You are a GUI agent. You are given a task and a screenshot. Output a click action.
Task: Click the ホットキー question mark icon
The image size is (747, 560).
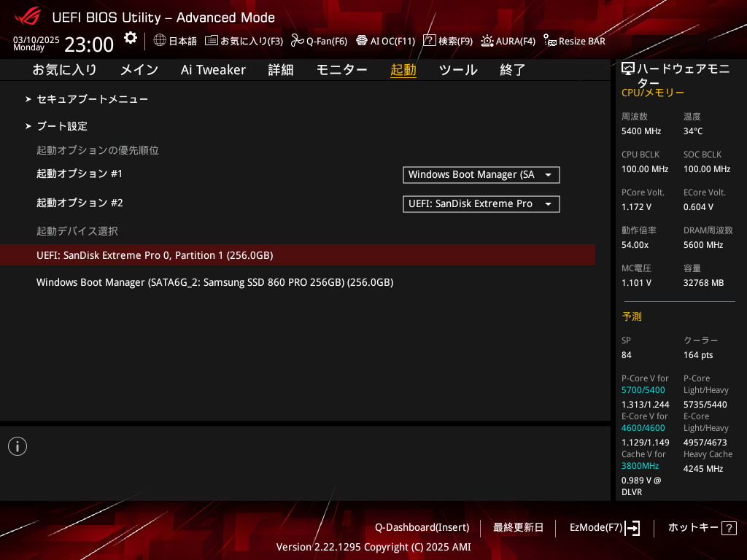click(x=729, y=529)
